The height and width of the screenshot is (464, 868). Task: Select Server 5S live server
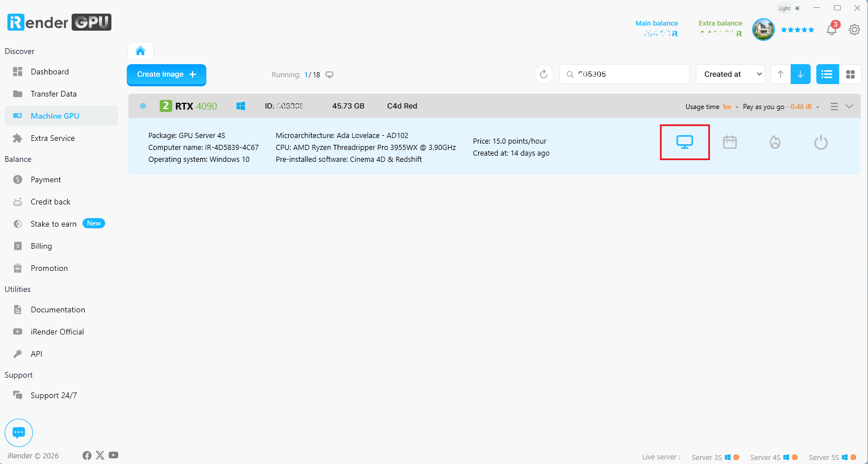(832, 457)
